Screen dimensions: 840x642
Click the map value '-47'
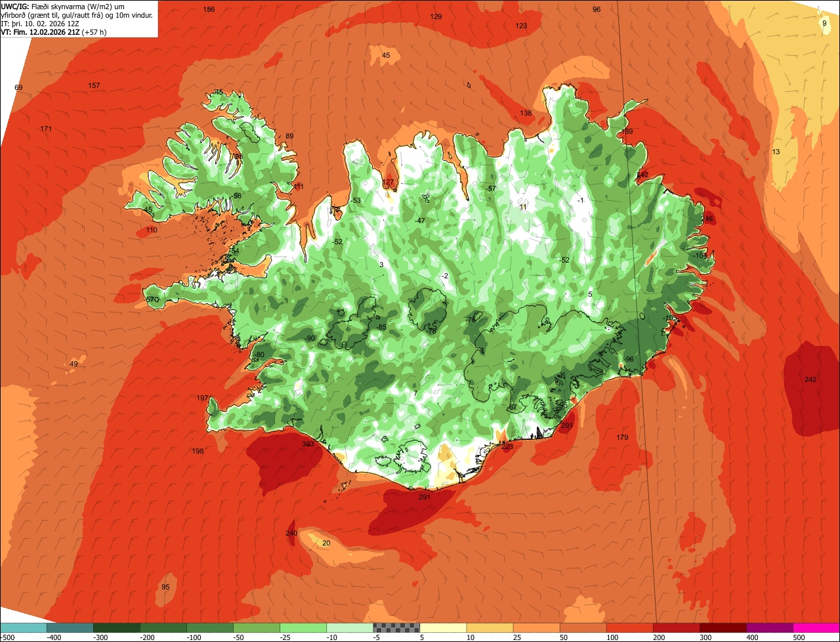point(420,221)
